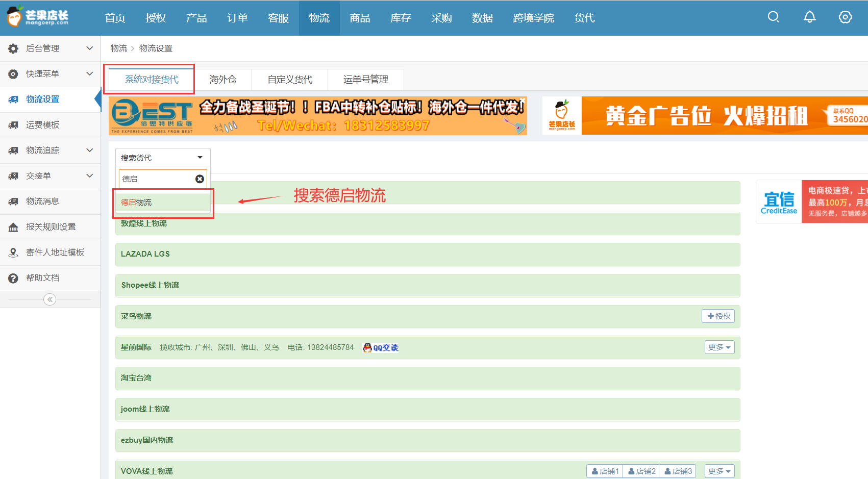The height and width of the screenshot is (479, 868).
Task: Click the LAZADA LGS carrier row
Action: [x=428, y=254]
